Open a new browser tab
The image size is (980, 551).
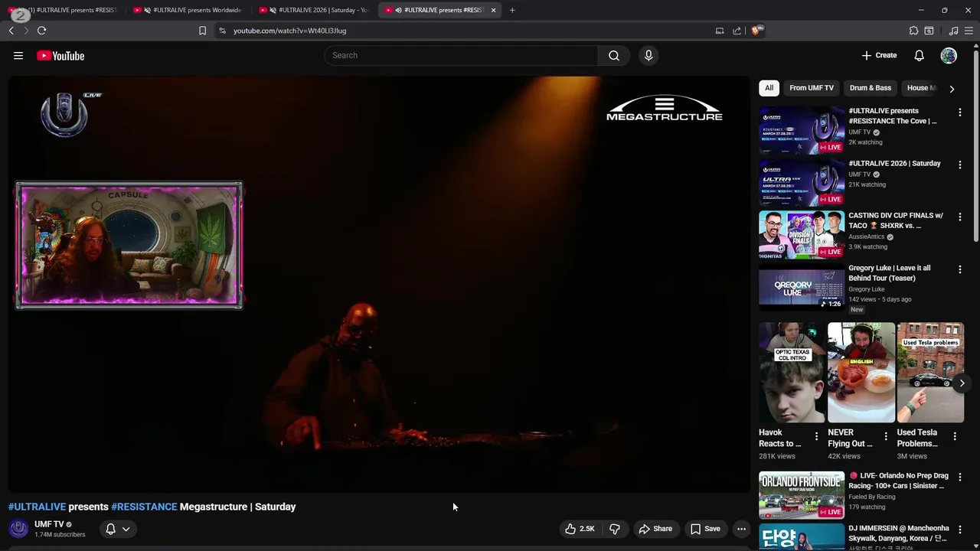[512, 10]
